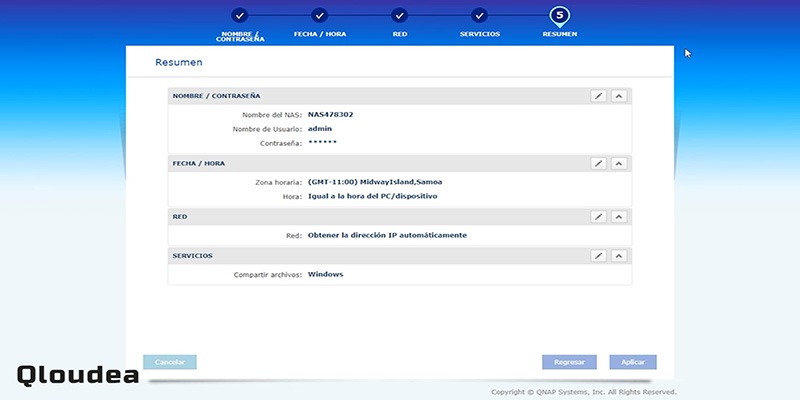Edit the Nombre / Contraseña section with pencil icon
The image size is (800, 400).
click(x=598, y=96)
